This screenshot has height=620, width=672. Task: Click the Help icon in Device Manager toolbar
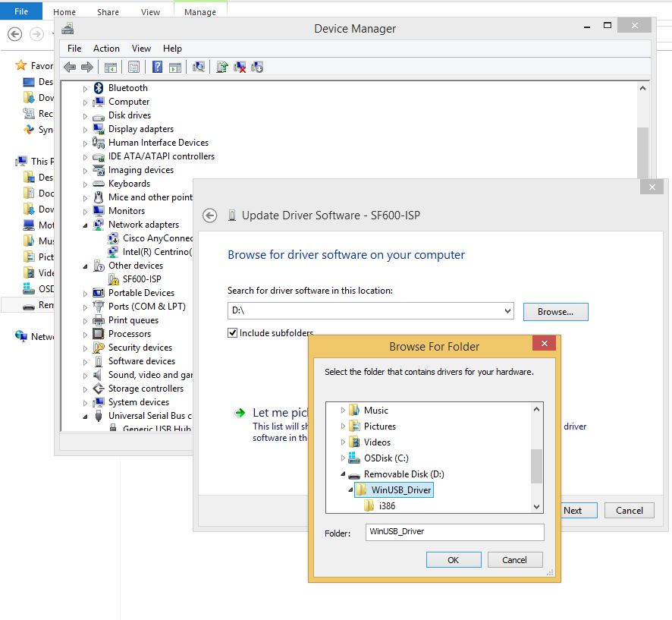pyautogui.click(x=157, y=67)
